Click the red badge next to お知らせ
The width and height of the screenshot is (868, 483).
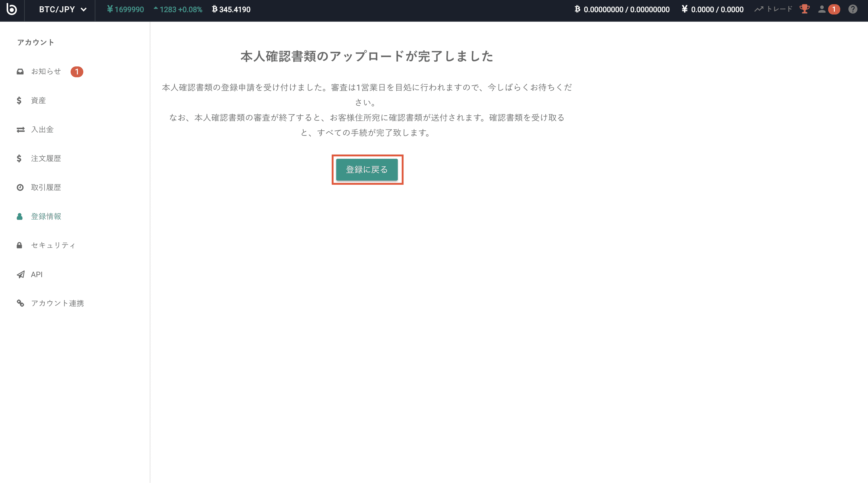point(77,72)
